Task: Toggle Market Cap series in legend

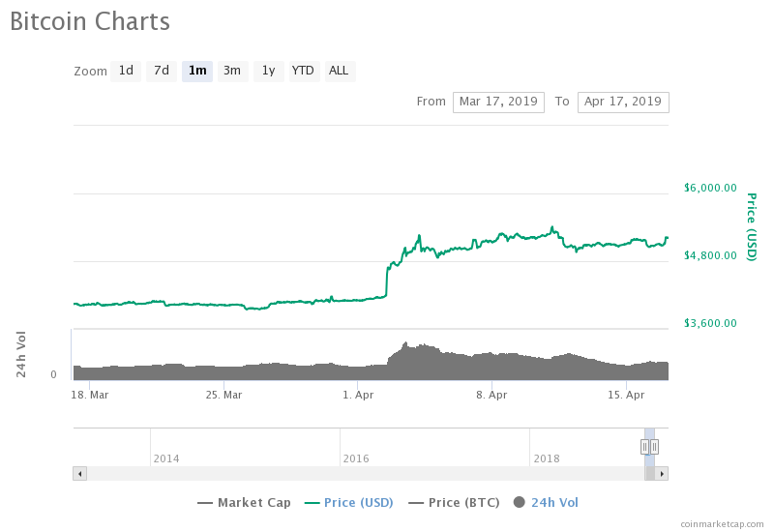Action: (x=244, y=503)
